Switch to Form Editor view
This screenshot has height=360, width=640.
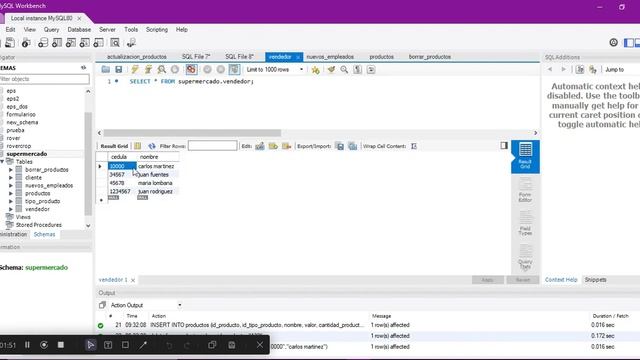pos(525,190)
